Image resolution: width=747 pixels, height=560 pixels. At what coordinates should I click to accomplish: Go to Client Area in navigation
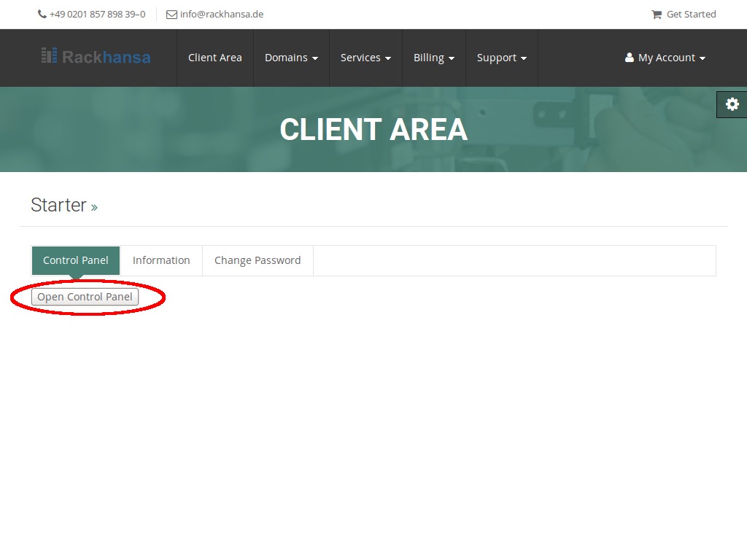(215, 58)
